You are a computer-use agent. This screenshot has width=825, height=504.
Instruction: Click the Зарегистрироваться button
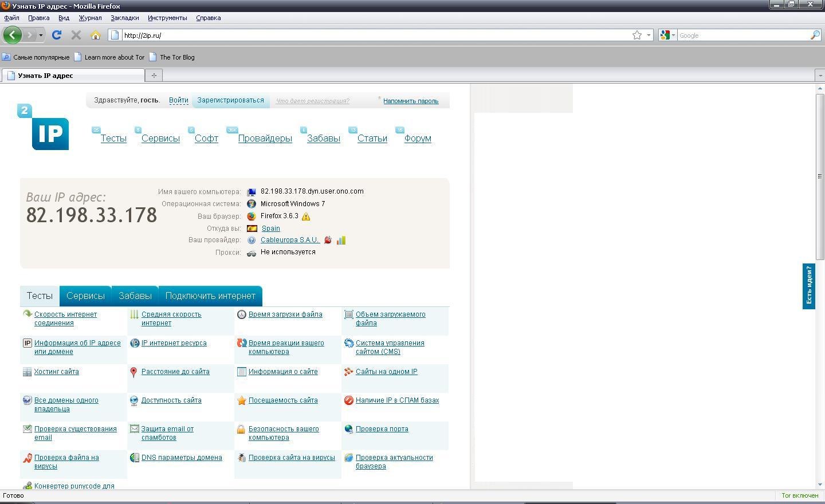click(x=230, y=100)
